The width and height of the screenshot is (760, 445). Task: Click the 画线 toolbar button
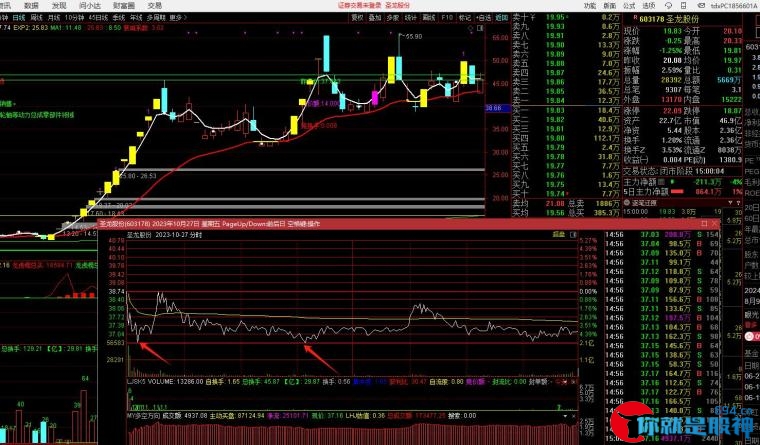click(429, 17)
